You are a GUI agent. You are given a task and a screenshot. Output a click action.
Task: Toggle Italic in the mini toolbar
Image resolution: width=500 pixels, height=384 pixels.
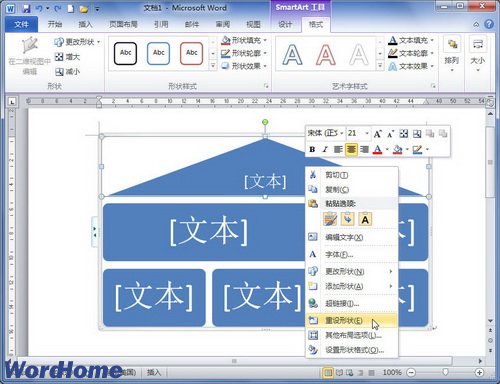325,149
